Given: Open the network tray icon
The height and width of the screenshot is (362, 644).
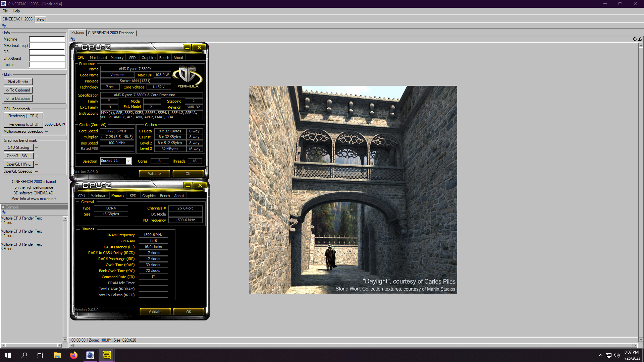Looking at the screenshot, I should click(x=609, y=355).
